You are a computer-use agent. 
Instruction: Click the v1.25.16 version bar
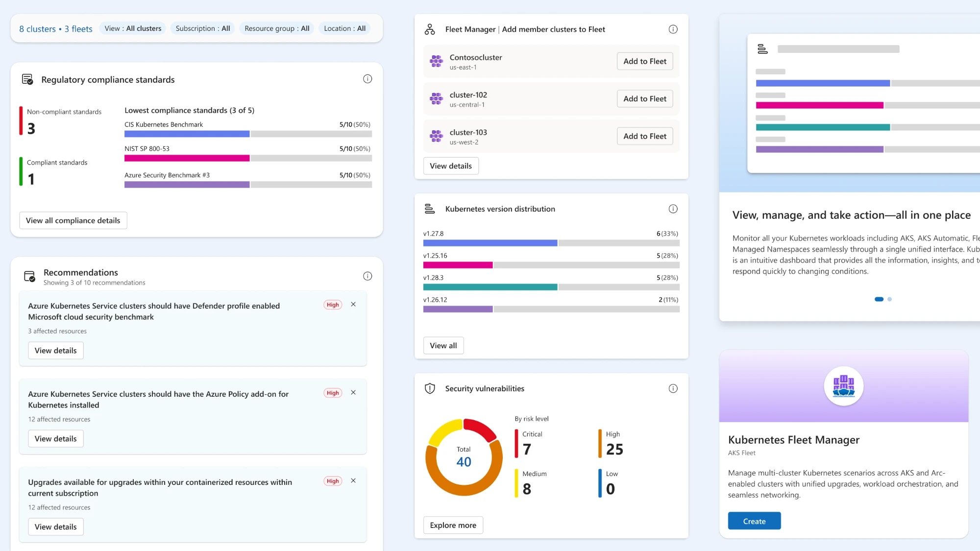[551, 265]
